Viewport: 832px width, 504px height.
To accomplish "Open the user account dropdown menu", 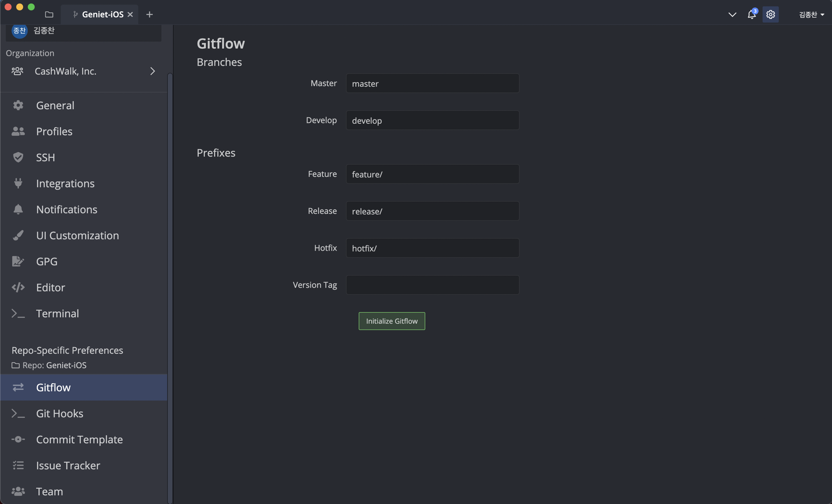I will click(x=811, y=14).
